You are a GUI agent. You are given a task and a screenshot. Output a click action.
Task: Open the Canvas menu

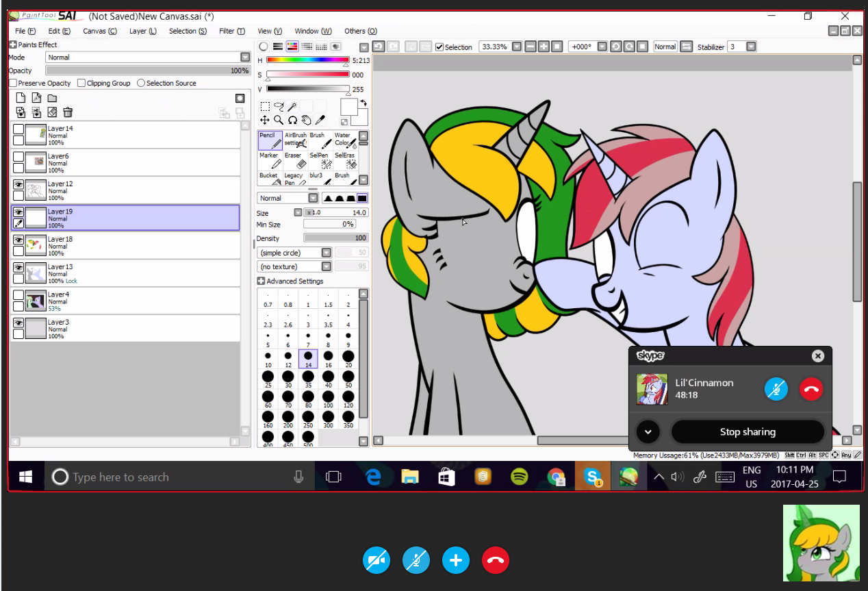99,31
